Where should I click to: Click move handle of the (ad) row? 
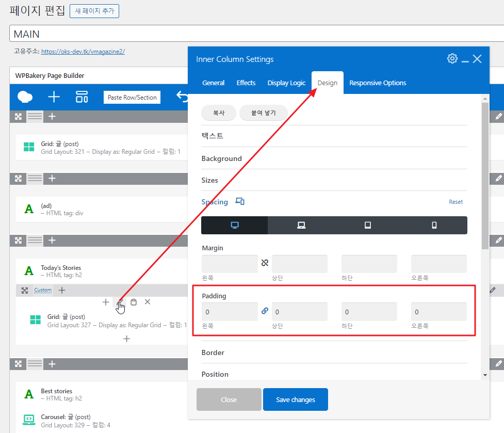18,179
